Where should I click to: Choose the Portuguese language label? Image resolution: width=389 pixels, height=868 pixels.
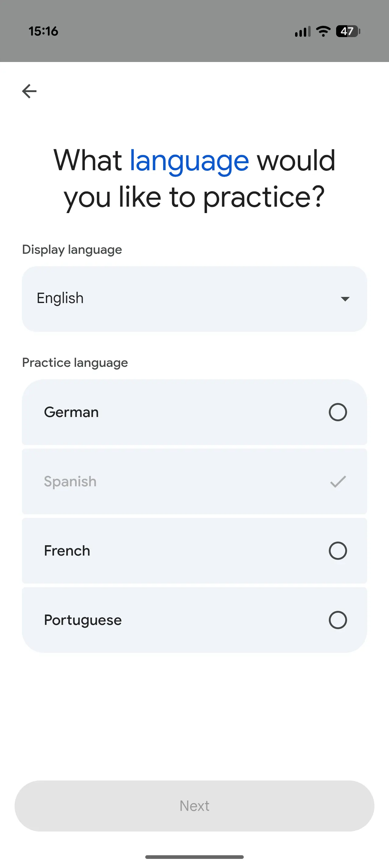[x=83, y=620]
